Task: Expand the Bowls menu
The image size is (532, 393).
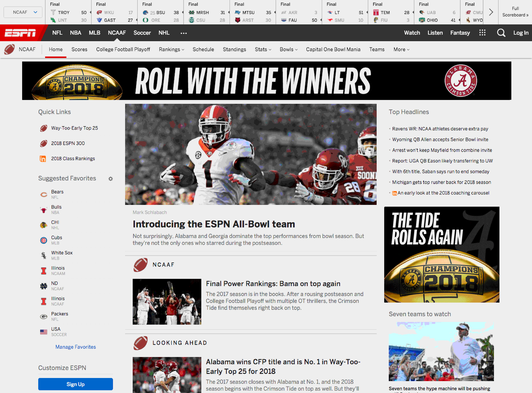Action: (288, 49)
